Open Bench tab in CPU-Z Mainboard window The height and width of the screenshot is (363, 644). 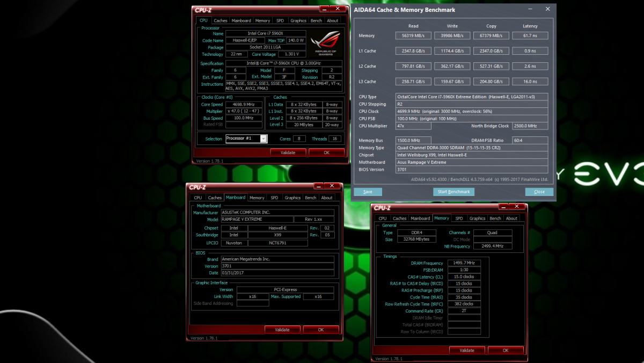coord(311,198)
